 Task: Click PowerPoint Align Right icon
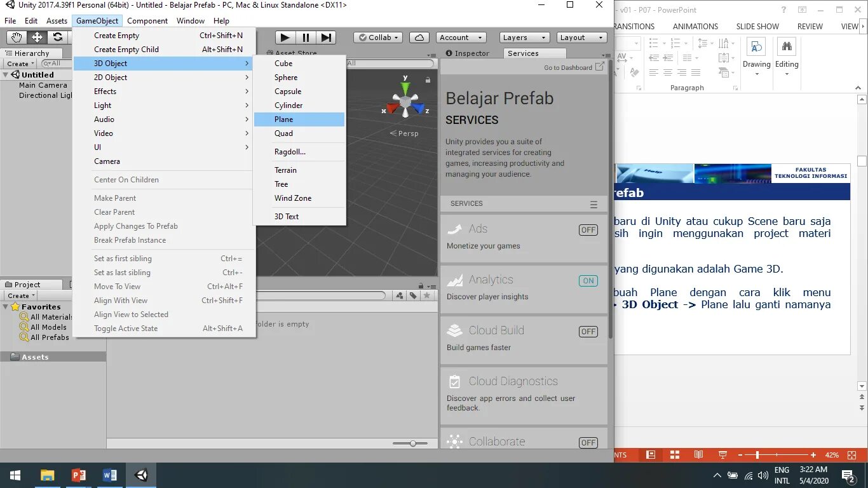click(x=682, y=72)
